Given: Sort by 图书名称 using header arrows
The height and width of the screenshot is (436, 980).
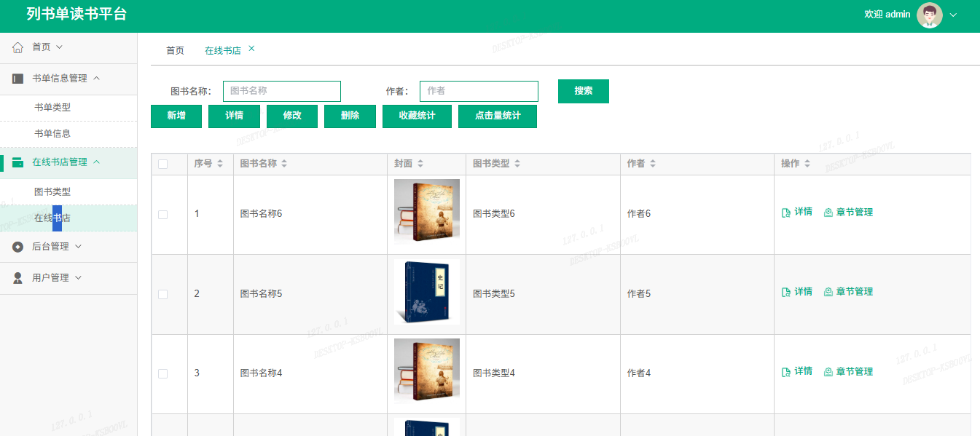Looking at the screenshot, I should (x=284, y=165).
